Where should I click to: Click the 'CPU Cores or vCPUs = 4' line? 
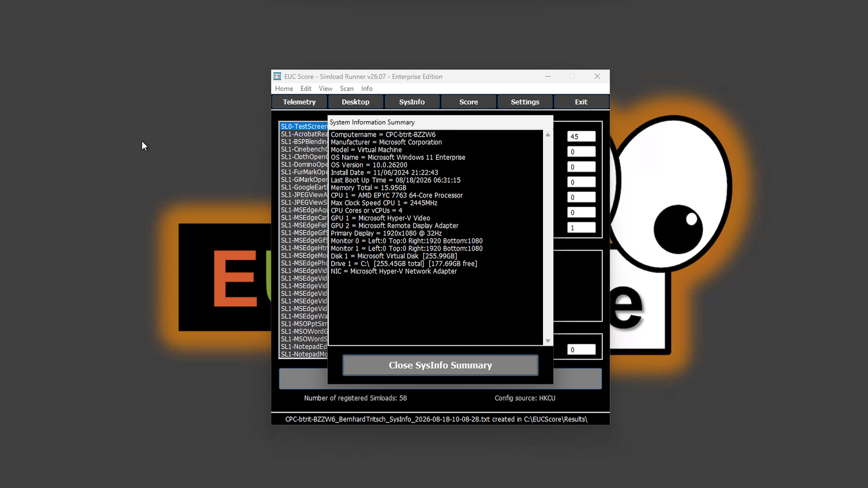click(x=367, y=210)
